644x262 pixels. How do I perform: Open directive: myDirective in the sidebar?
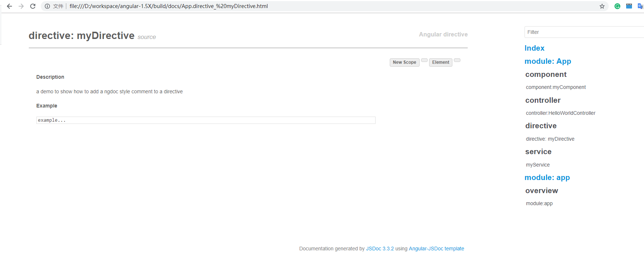click(x=550, y=139)
